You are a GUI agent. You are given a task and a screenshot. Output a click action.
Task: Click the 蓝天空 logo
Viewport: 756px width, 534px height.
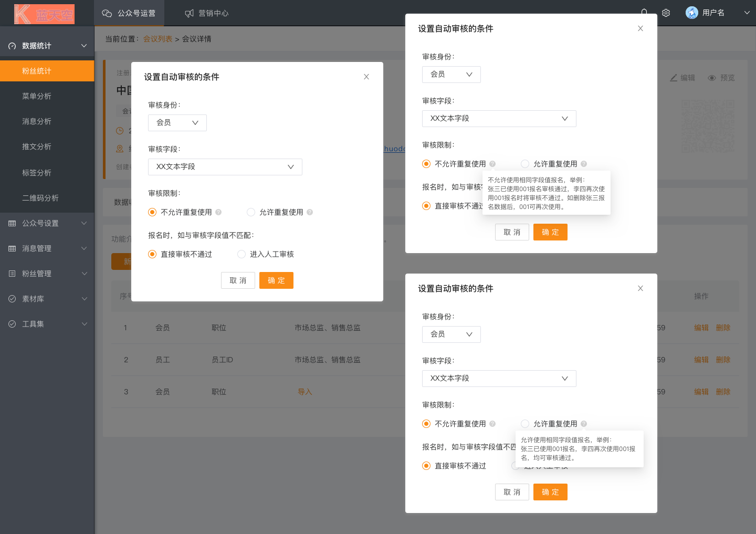45,14
